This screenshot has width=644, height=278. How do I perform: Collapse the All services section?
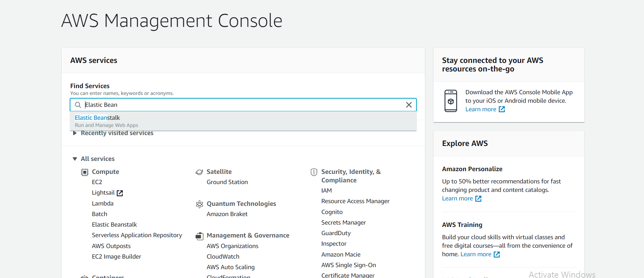pos(75,159)
